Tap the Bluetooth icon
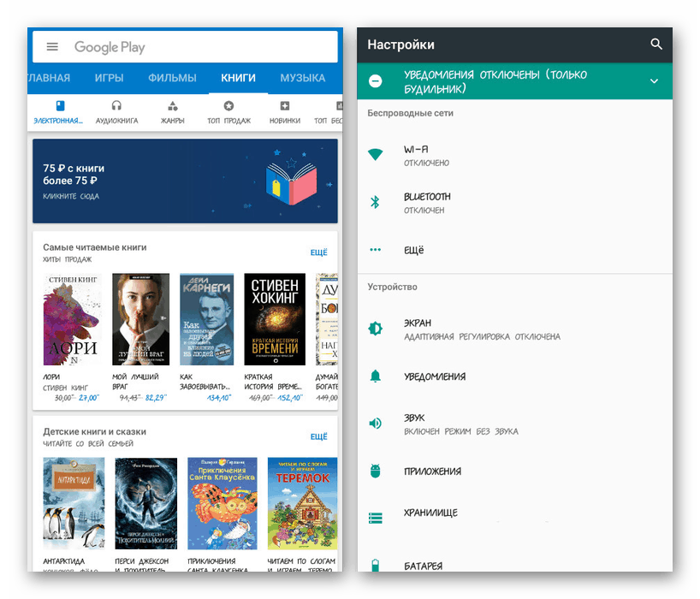Screen dimensions: 700x599 coord(375,202)
